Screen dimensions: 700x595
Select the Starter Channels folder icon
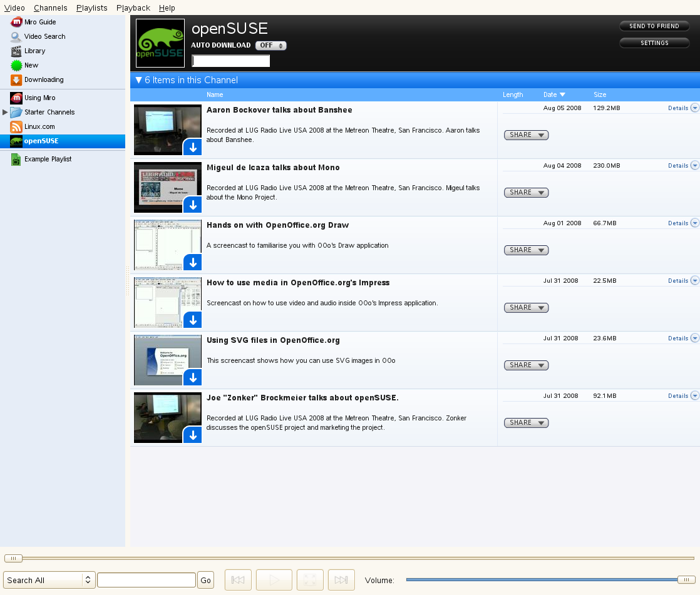[16, 113]
